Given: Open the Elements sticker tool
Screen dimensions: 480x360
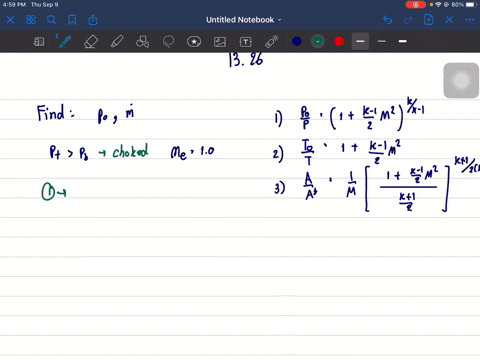Looking at the screenshot, I should coord(194,42).
